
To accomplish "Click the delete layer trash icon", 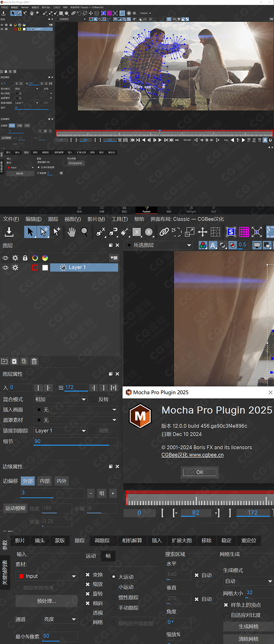I will [34, 361].
